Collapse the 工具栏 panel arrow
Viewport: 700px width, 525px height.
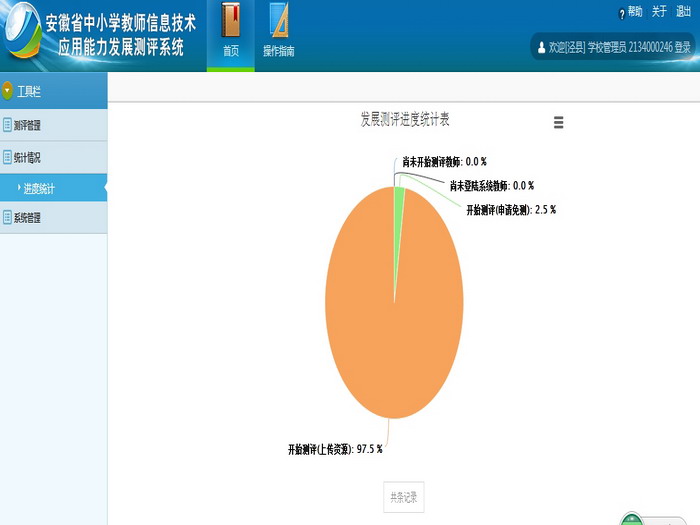click(x=8, y=91)
